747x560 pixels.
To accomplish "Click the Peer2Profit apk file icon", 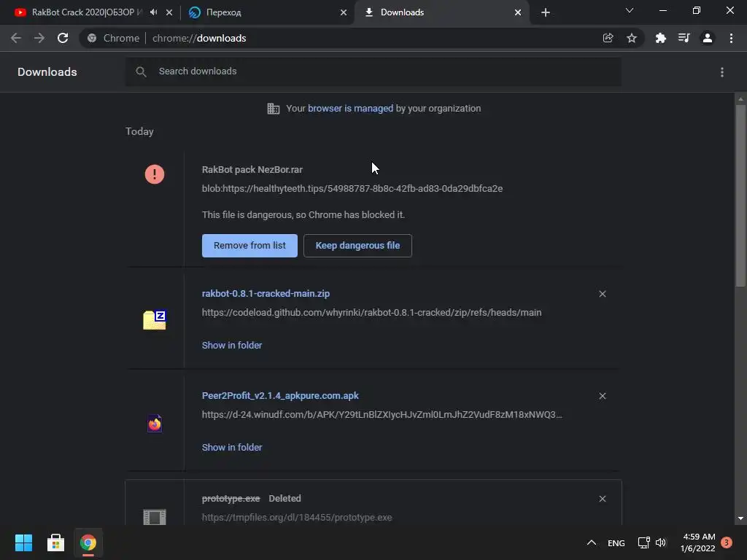I will pos(155,424).
